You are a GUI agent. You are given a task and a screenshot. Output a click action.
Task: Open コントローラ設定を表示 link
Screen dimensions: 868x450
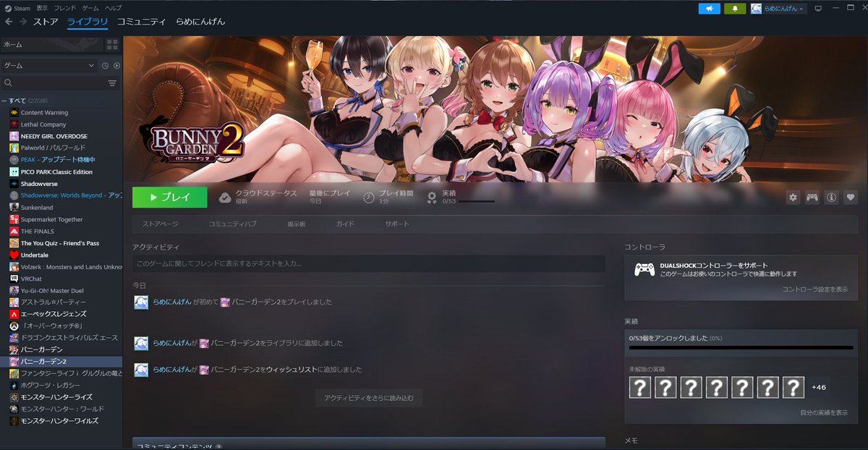[x=815, y=289]
